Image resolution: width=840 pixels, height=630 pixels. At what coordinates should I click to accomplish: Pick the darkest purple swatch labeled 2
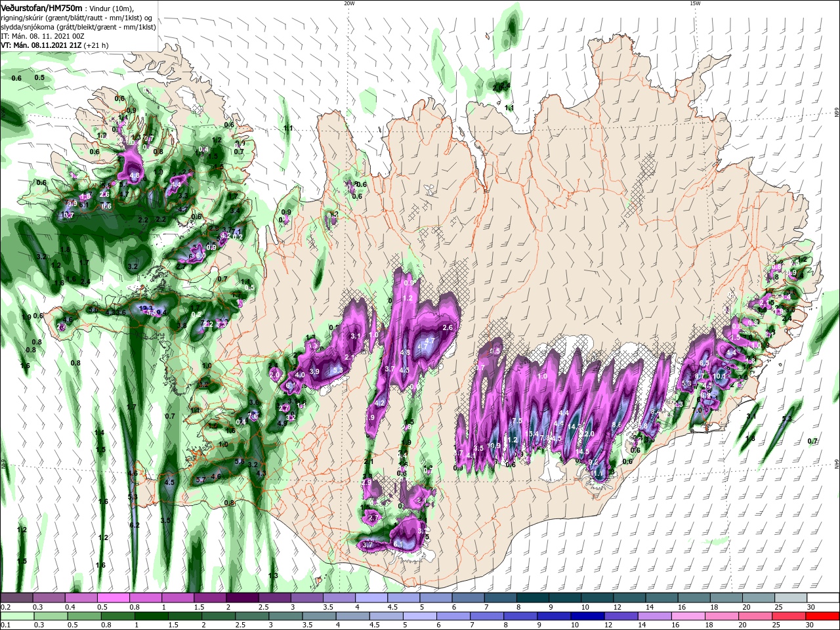242,597
